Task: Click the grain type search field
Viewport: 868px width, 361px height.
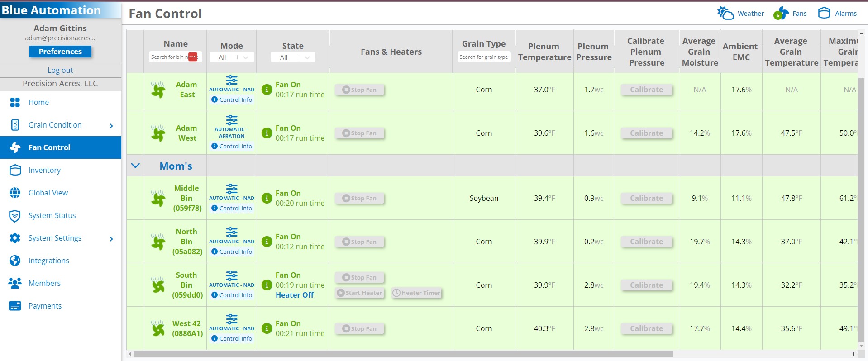Action: pyautogui.click(x=484, y=57)
